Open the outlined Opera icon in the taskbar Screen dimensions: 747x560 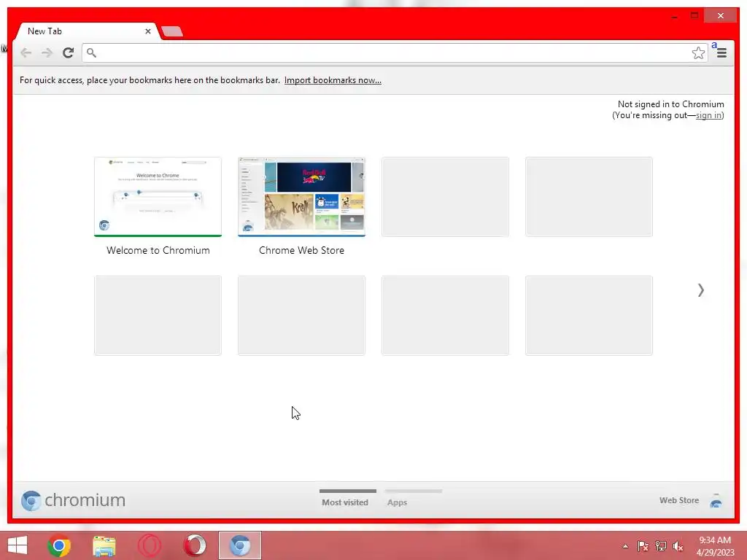(149, 545)
